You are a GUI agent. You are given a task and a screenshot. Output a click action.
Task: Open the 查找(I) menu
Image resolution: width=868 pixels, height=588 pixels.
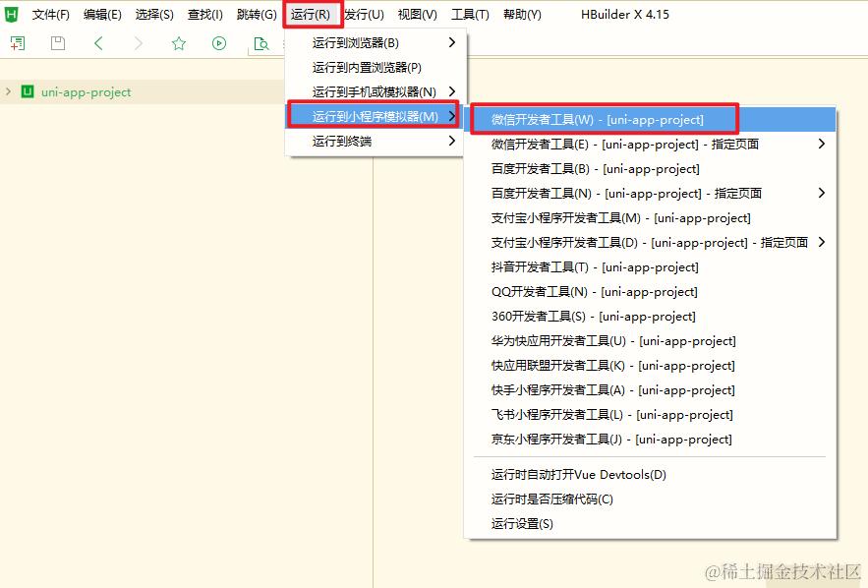(204, 15)
